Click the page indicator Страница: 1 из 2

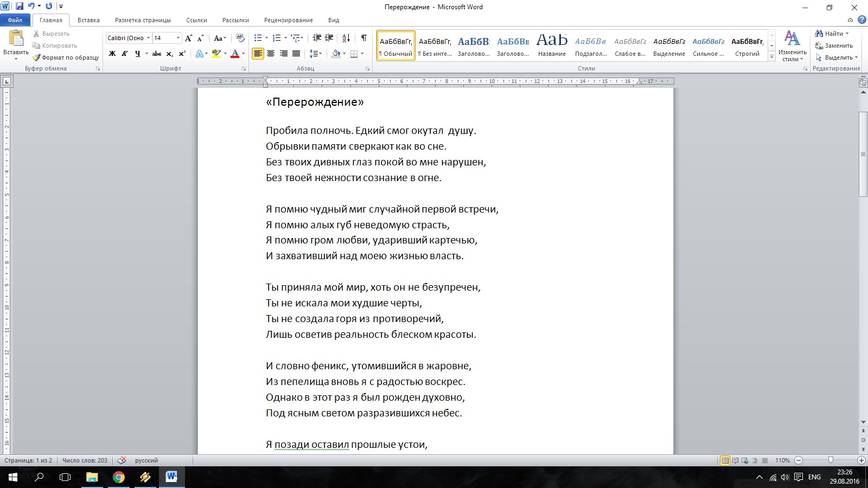coord(28,460)
